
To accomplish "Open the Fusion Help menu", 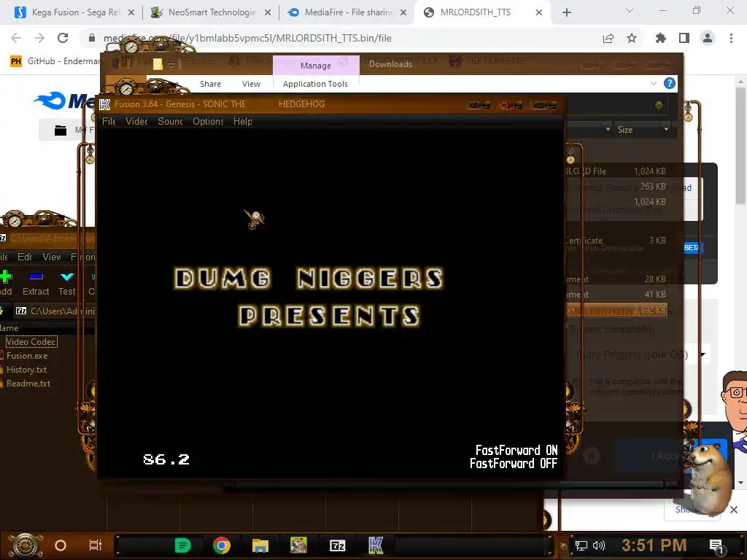I will (x=242, y=122).
